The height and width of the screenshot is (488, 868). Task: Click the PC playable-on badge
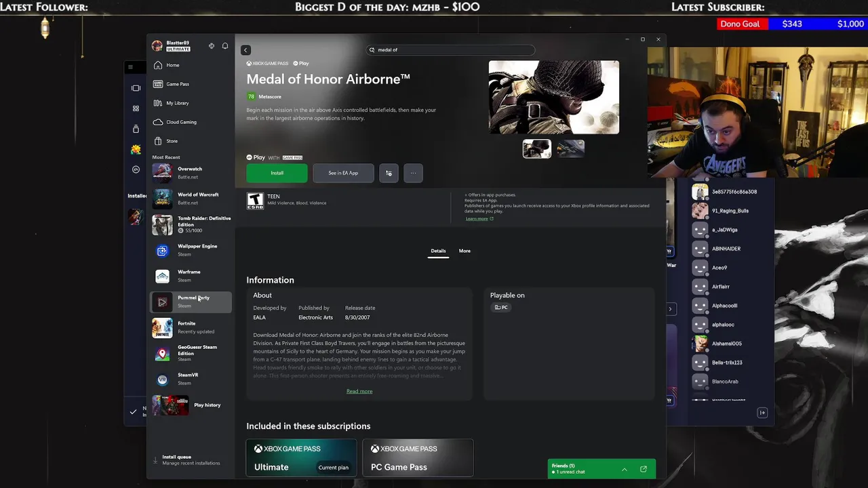501,307
